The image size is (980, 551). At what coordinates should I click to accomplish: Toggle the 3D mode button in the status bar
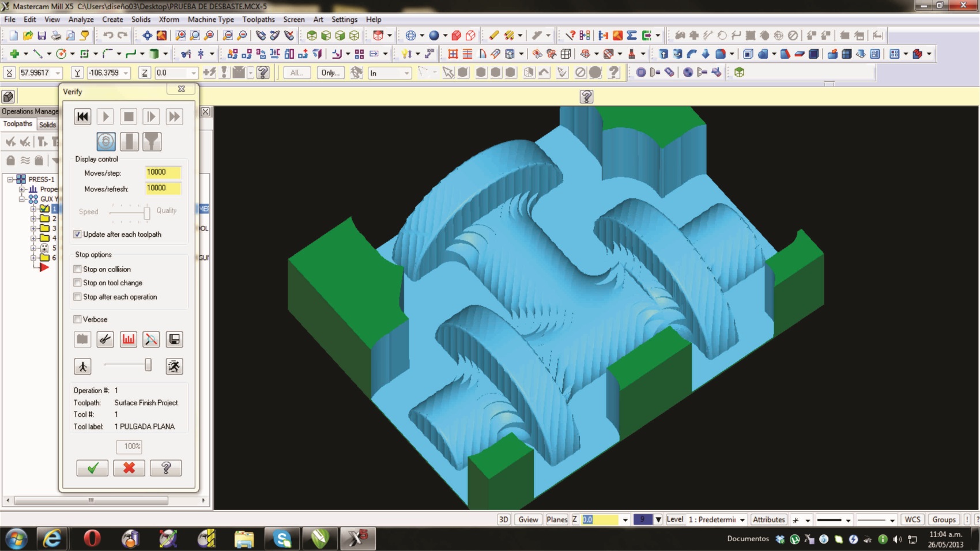(503, 519)
